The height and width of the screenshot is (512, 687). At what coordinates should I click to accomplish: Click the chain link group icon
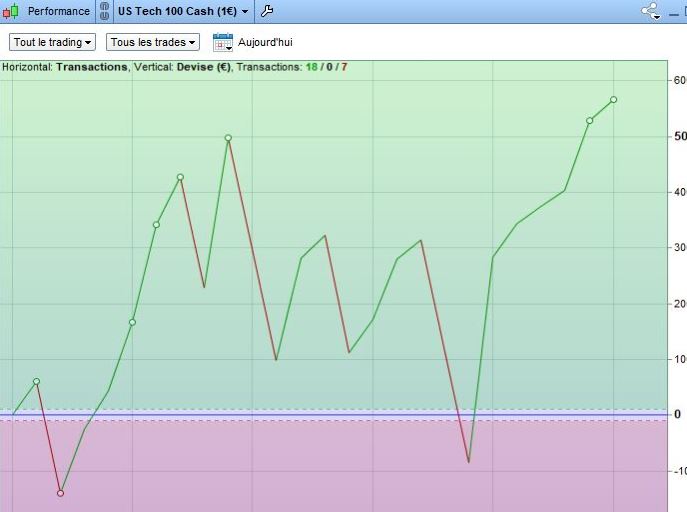pos(104,11)
